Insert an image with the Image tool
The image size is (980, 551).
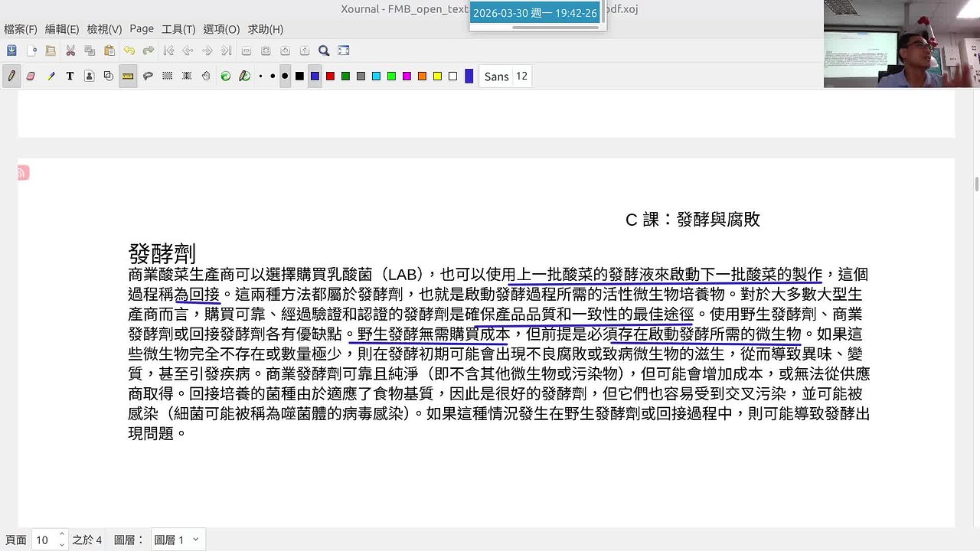[x=90, y=76]
